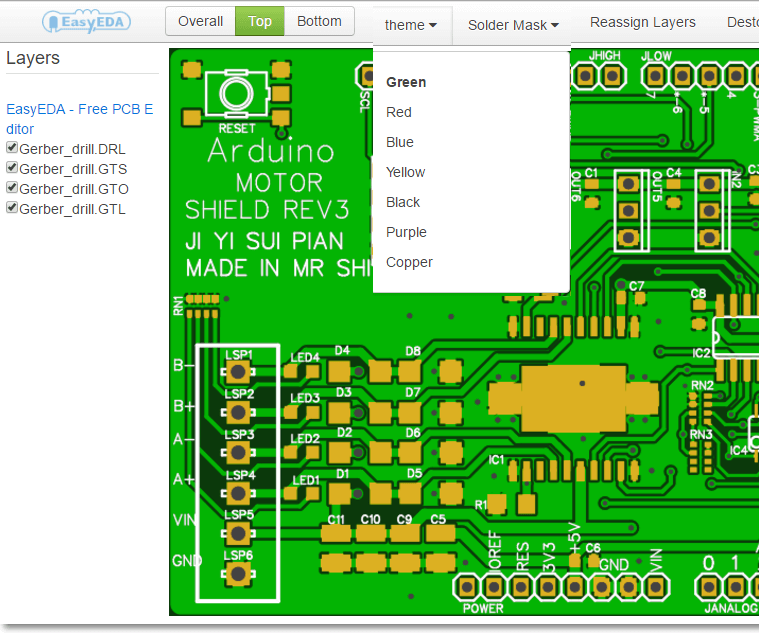The width and height of the screenshot is (759, 633).
Task: Collapse the theme dropdown menu
Action: [411, 25]
